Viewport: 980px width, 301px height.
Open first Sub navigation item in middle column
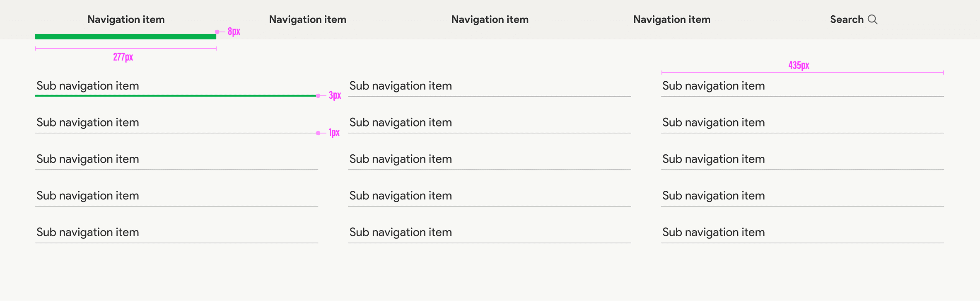click(x=401, y=86)
